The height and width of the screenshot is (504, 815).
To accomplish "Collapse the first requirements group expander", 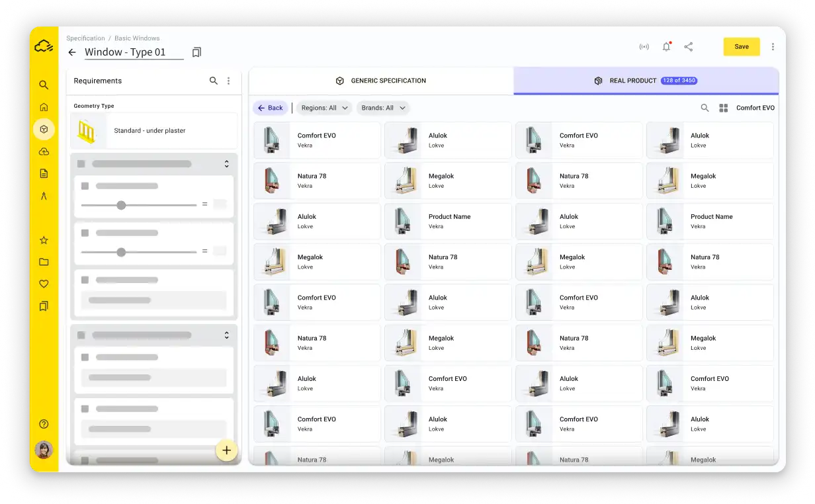I will click(226, 164).
